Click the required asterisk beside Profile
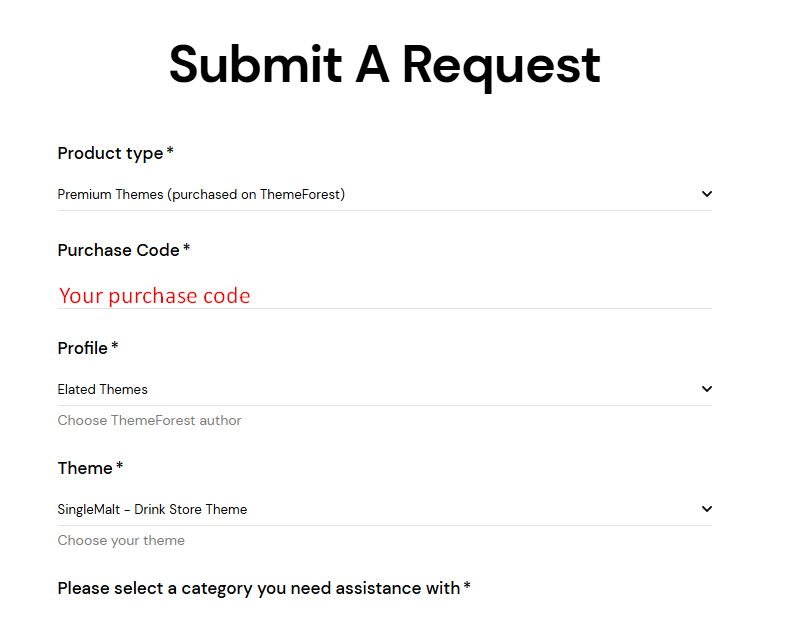Viewport: 787px width, 619px height. (x=115, y=347)
